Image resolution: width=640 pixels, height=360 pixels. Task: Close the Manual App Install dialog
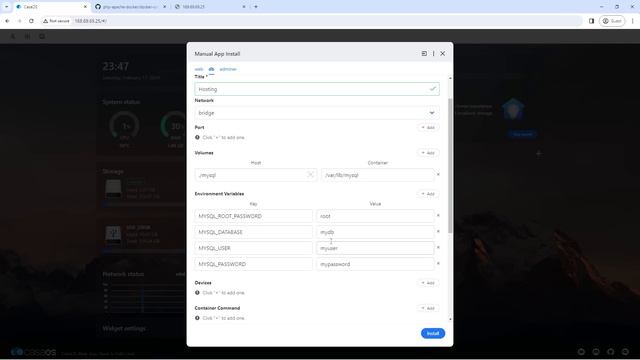(442, 53)
